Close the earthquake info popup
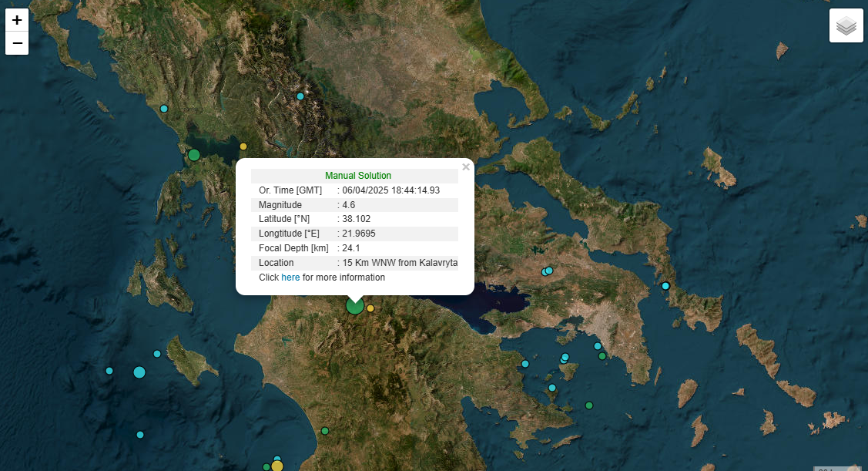This screenshot has height=471, width=868. click(x=465, y=167)
